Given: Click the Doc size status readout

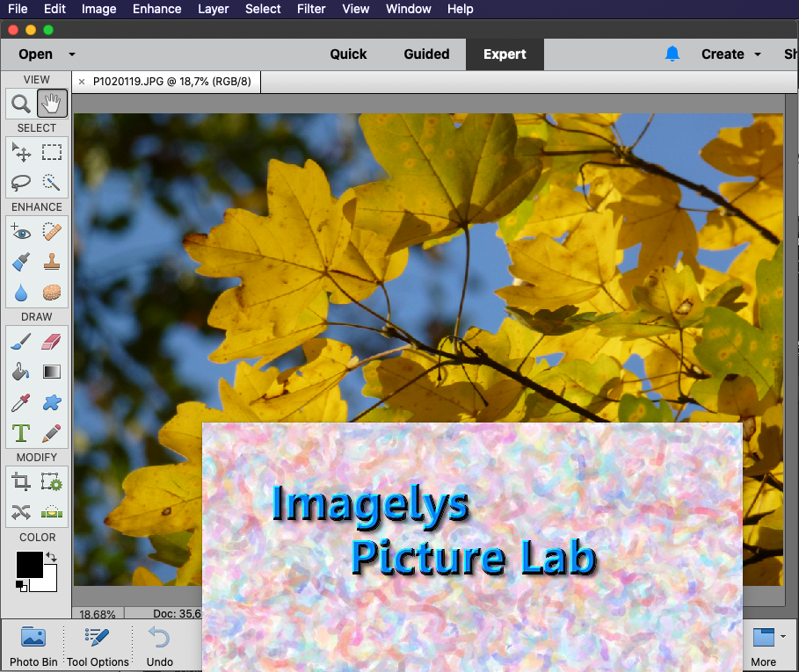Looking at the screenshot, I should pyautogui.click(x=177, y=614).
